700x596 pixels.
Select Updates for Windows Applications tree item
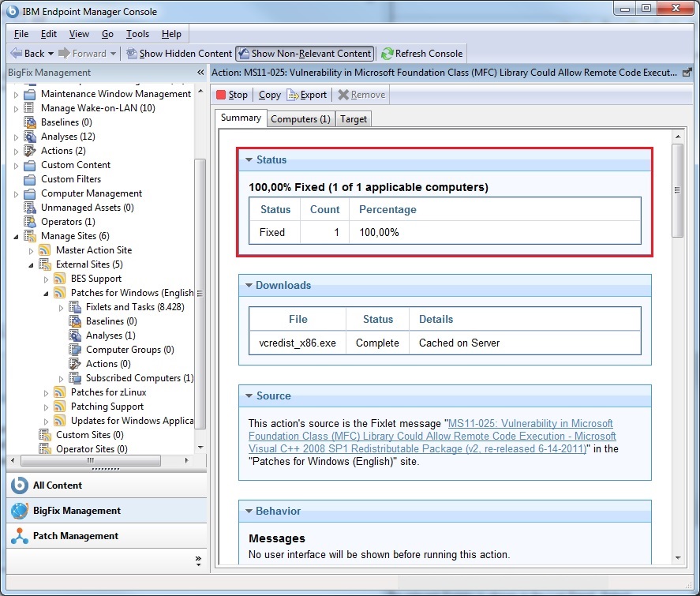132,421
